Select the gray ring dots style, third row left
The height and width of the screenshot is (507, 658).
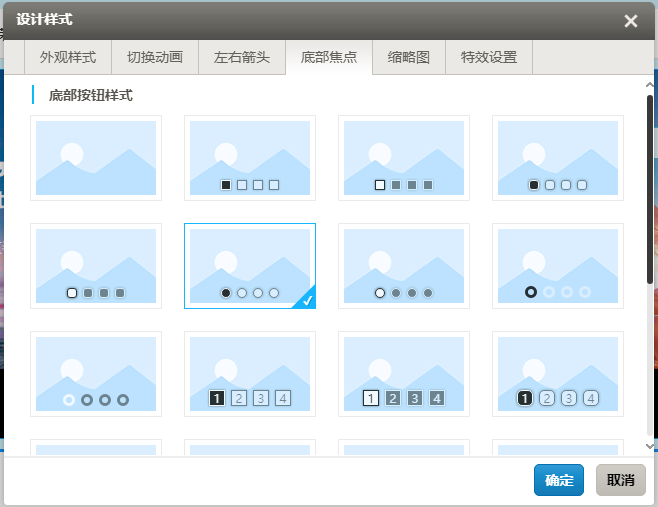[x=96, y=374]
